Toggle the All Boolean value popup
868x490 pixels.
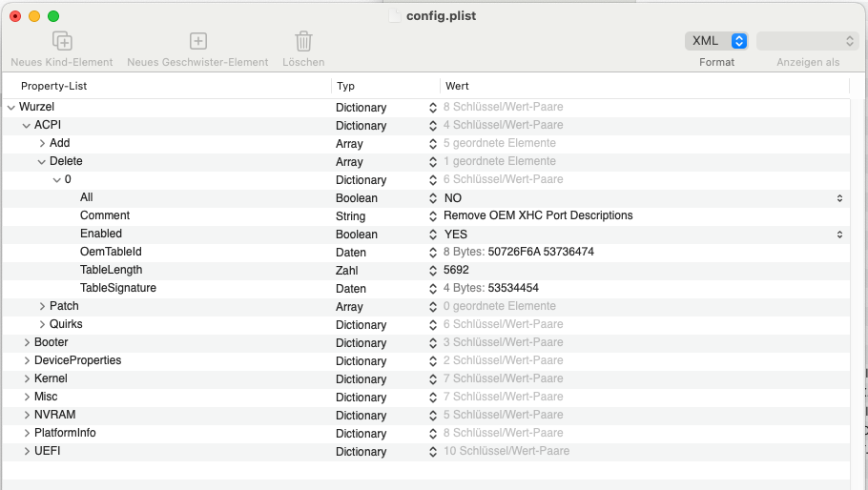(839, 198)
